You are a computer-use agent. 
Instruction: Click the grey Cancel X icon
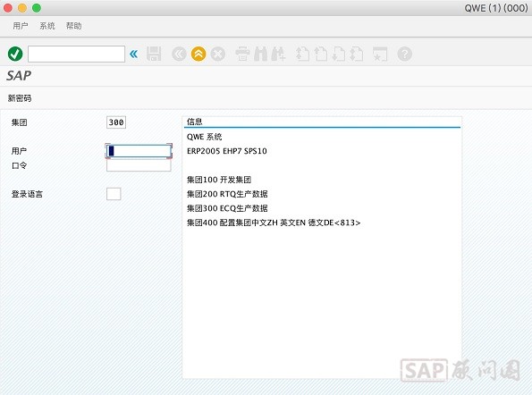point(218,54)
